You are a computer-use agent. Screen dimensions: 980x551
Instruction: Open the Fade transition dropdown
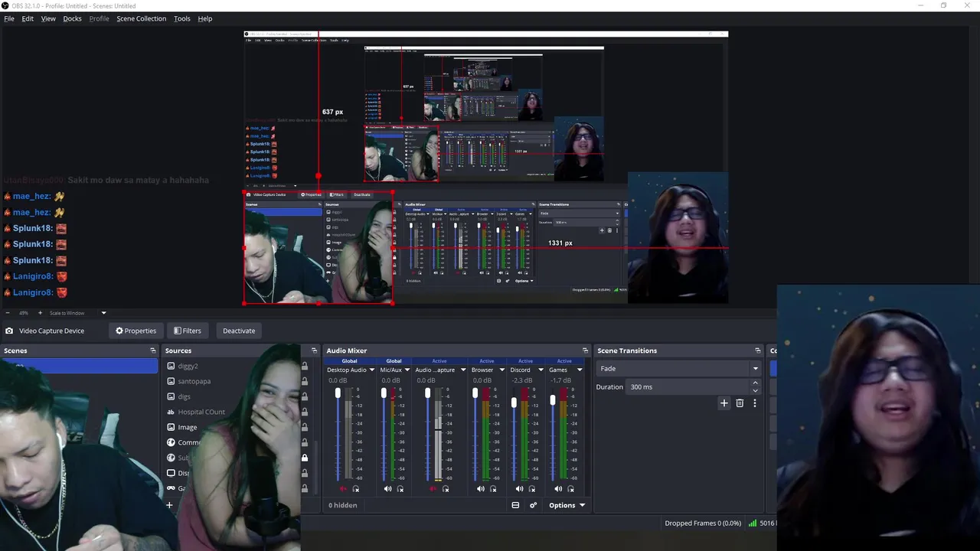tap(678, 368)
